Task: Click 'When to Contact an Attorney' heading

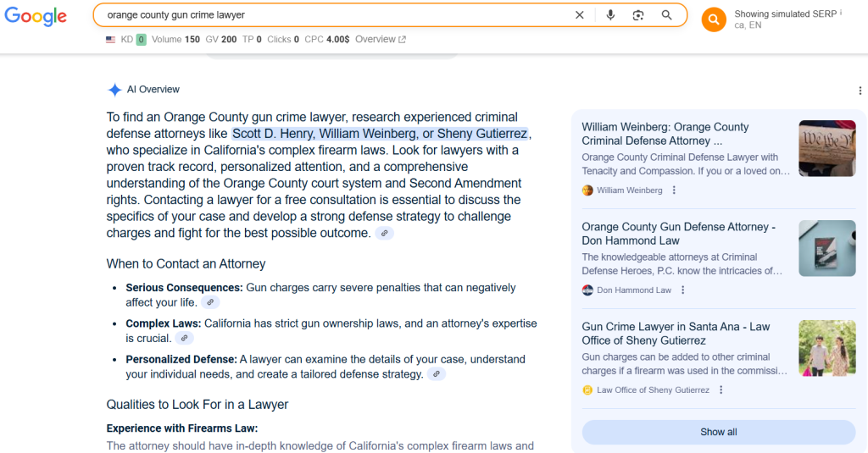Action: click(186, 264)
